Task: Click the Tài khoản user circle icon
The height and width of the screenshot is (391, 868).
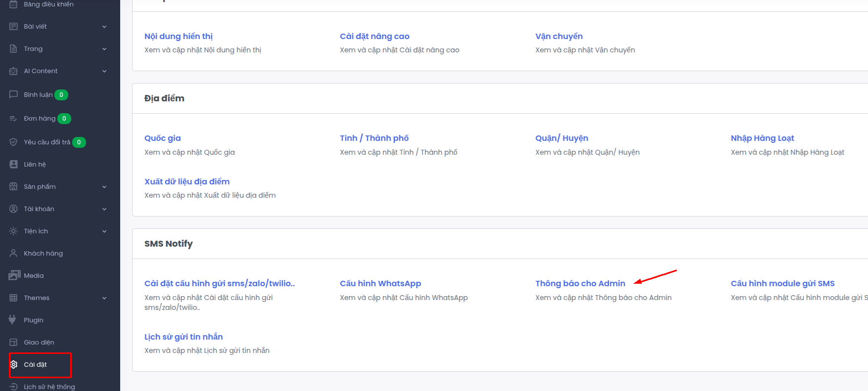Action: 13,209
